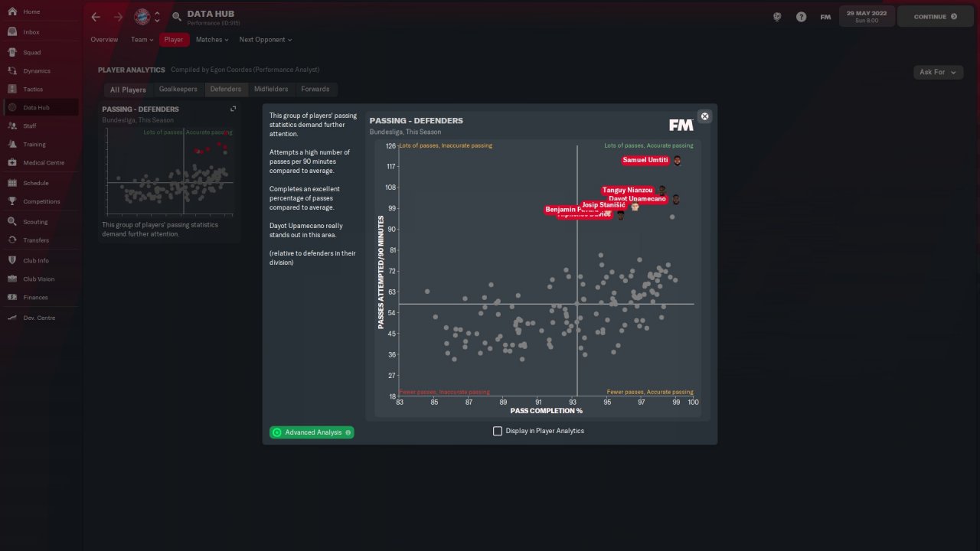Image resolution: width=980 pixels, height=551 pixels.
Task: Go back with the left arrow
Action: pos(96,17)
